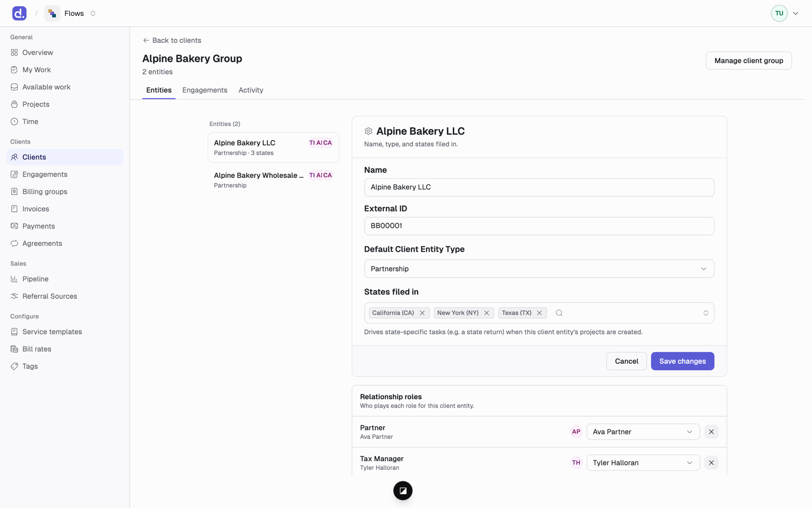Screen dimensions: 812x508
Task: Click the External ID field
Action: 539,226
